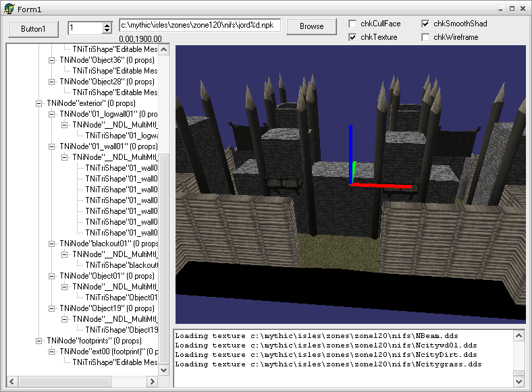Select the TNiTriShape "Object01" tree item

click(122, 298)
